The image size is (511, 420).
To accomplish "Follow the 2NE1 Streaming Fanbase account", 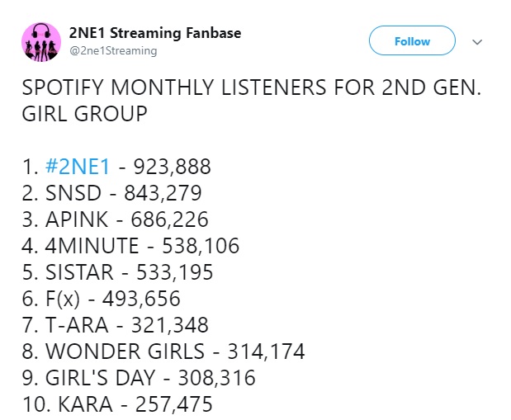I will (412, 40).
